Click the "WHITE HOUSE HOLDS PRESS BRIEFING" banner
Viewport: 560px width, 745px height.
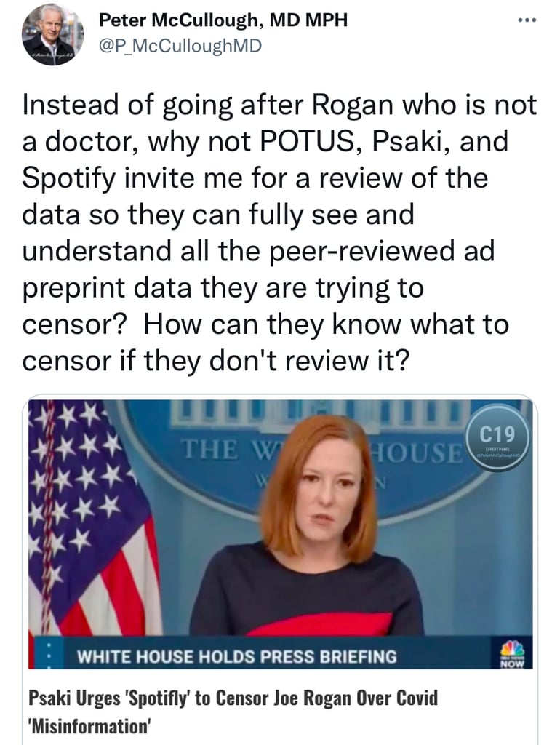click(236, 656)
